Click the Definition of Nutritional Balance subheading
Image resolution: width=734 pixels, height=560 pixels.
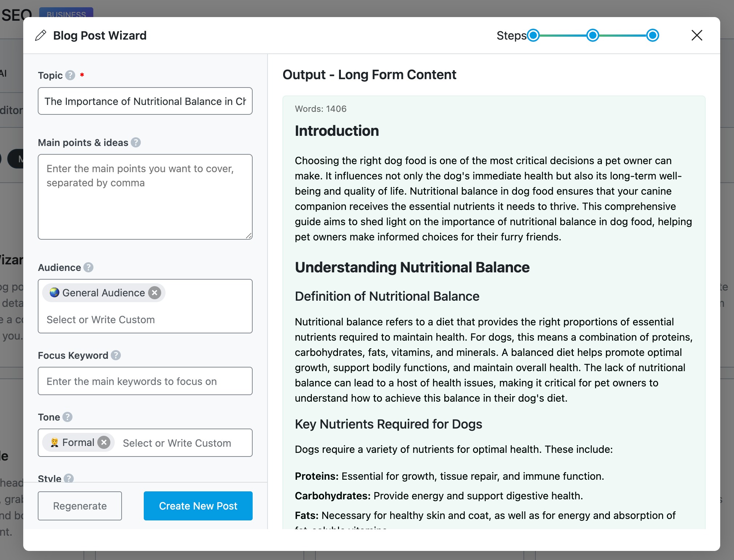click(x=387, y=296)
